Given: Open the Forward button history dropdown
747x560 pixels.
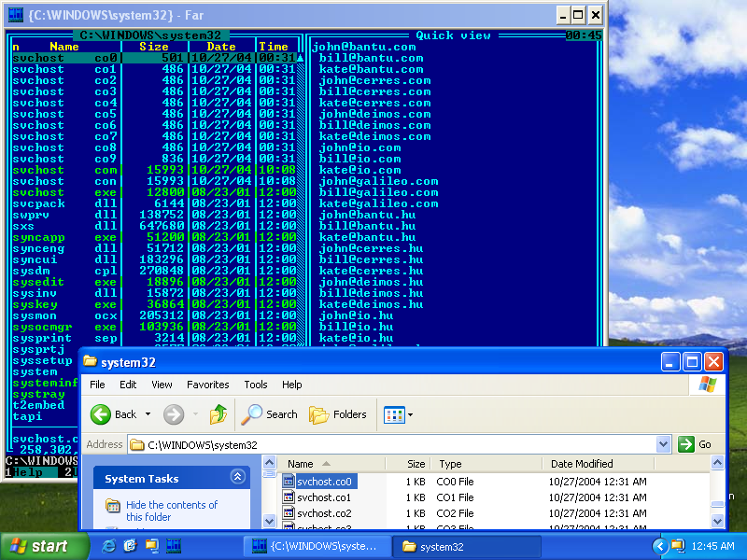Looking at the screenshot, I should pyautogui.click(x=195, y=414).
